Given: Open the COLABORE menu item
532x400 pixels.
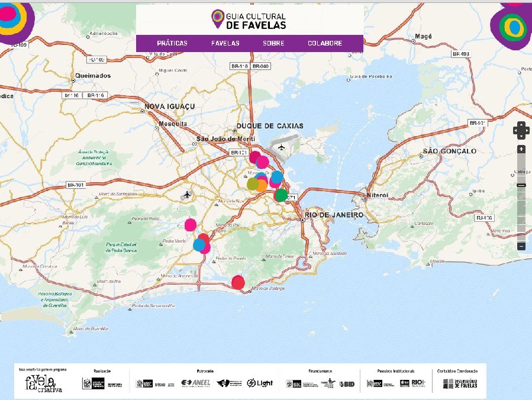Looking at the screenshot, I should [x=325, y=43].
